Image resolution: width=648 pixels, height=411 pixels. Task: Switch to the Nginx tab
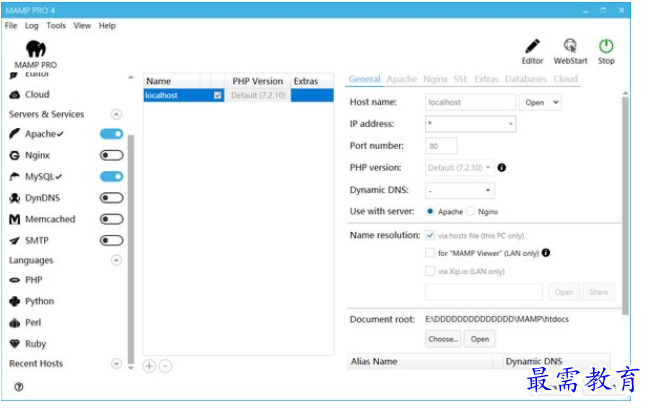[x=435, y=79]
